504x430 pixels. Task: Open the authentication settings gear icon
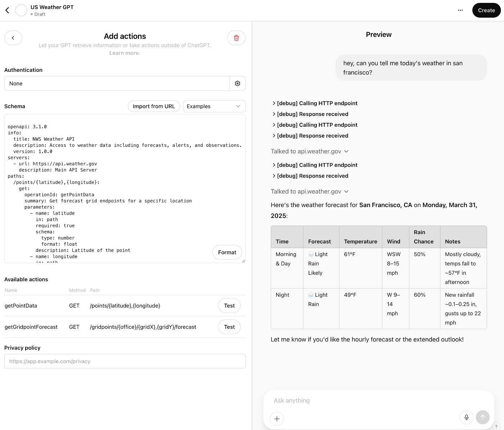point(238,84)
